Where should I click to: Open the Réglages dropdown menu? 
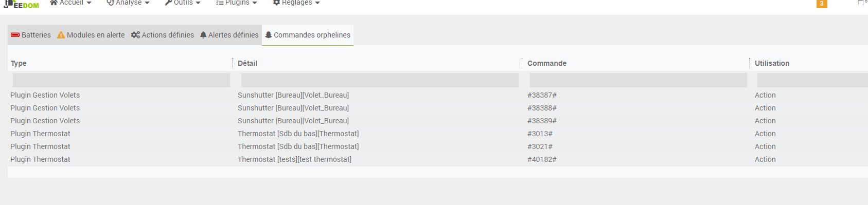coord(296,3)
